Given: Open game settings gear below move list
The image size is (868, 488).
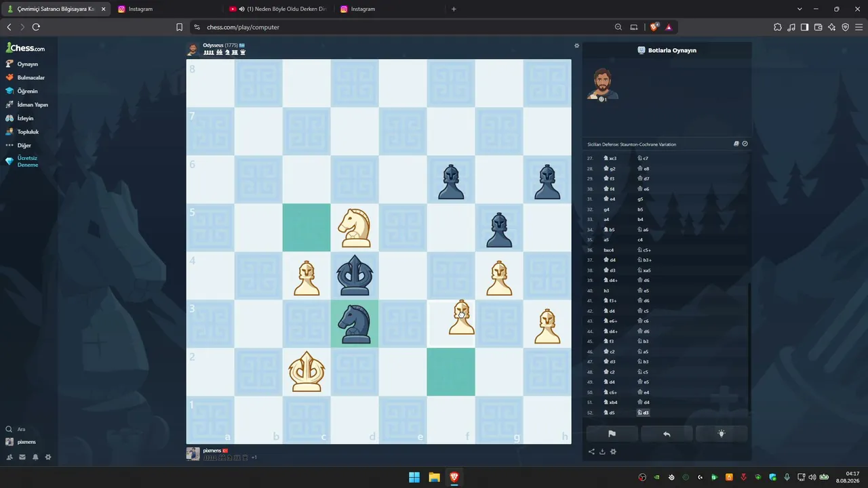Looking at the screenshot, I should coord(613,452).
